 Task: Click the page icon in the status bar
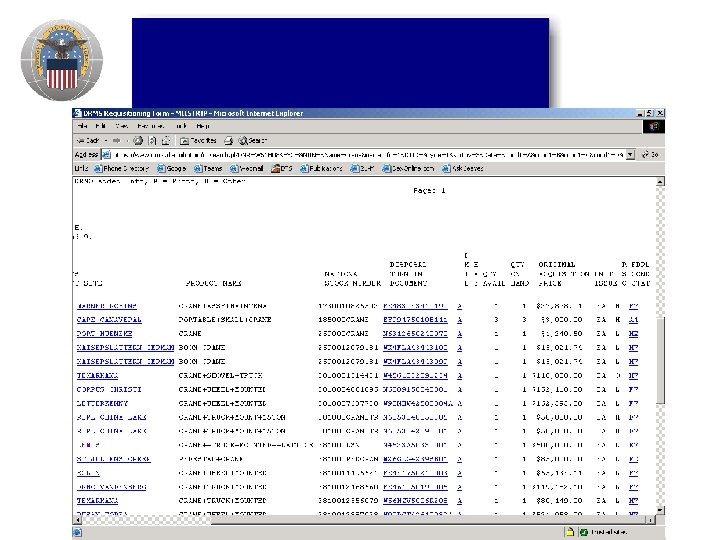click(78, 532)
